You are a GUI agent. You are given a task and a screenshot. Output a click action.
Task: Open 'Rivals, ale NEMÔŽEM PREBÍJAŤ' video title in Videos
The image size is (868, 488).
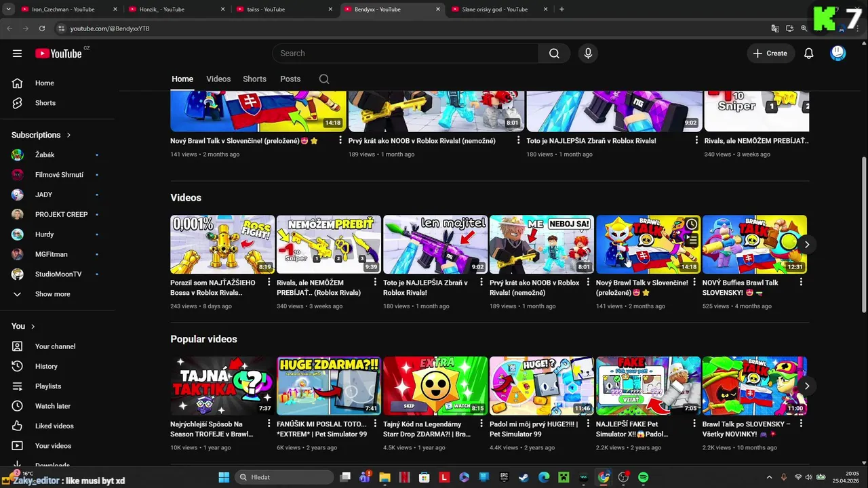pyautogui.click(x=319, y=288)
